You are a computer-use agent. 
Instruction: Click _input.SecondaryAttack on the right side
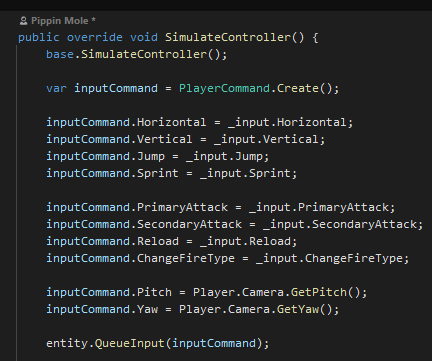click(x=340, y=224)
